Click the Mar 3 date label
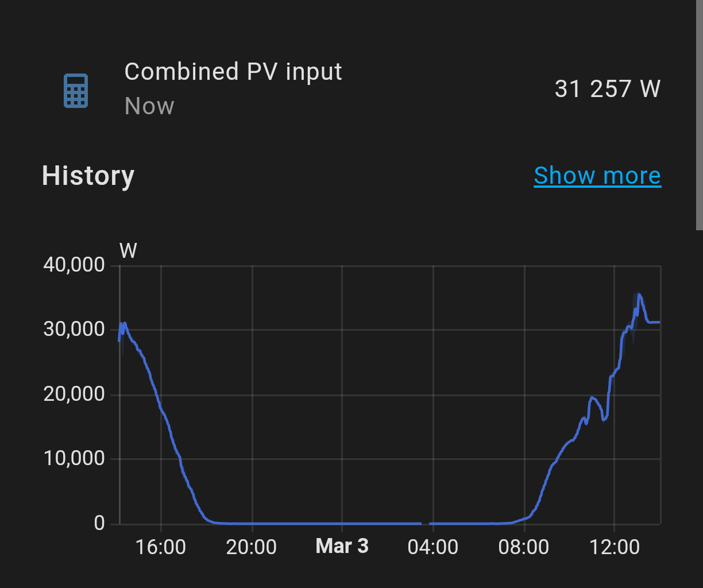 pos(342,546)
